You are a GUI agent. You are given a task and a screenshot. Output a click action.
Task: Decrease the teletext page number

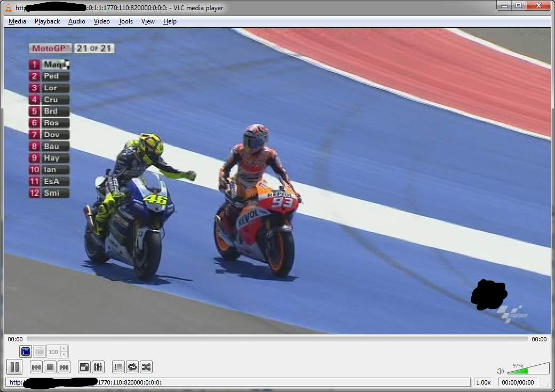coord(64,355)
